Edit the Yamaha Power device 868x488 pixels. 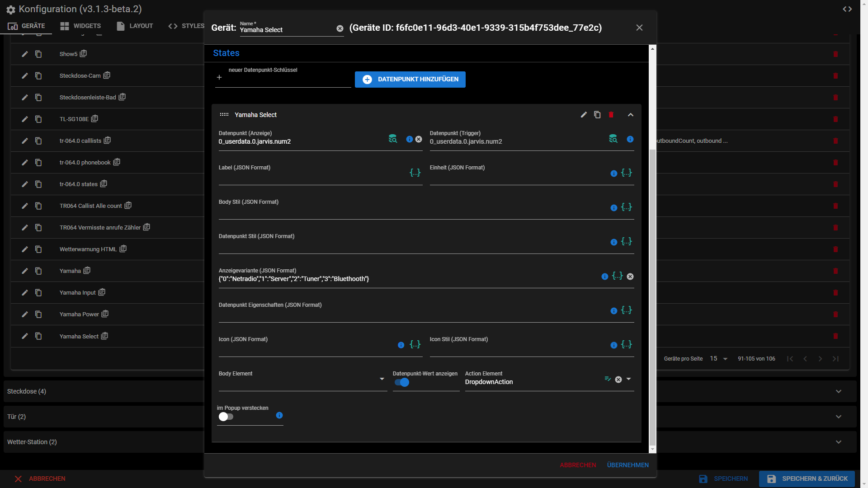(25, 314)
